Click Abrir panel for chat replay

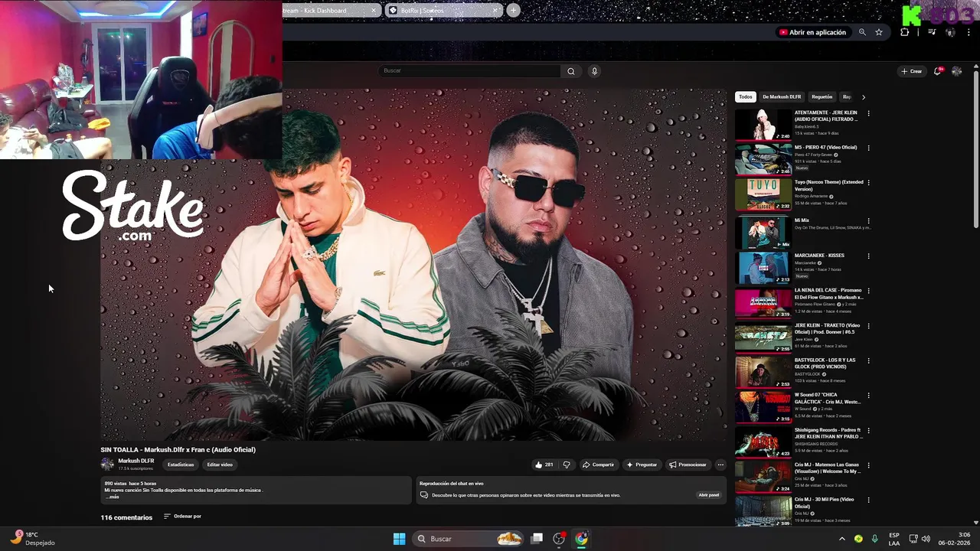(708, 495)
